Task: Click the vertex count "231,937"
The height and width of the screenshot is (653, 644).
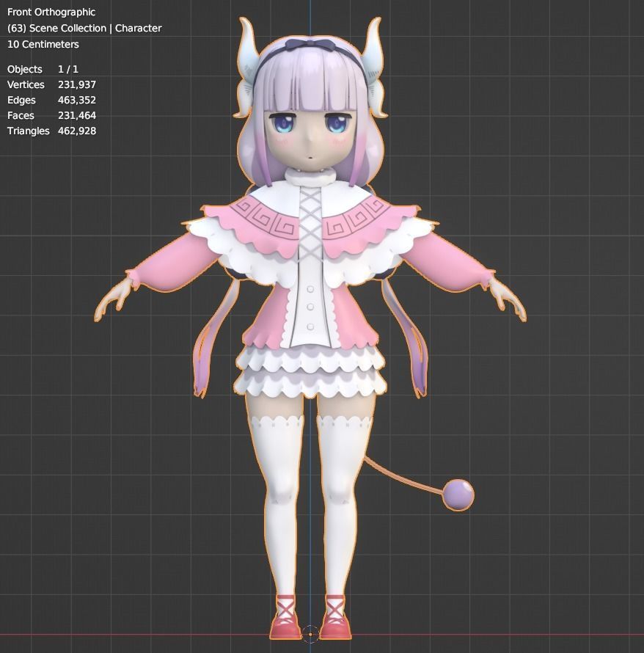Action: tap(77, 84)
